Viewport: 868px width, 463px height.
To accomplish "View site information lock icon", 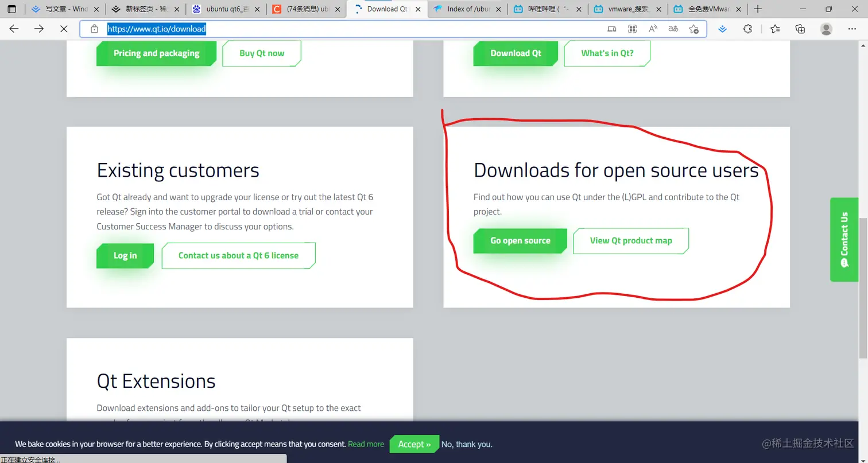I will 94,29.
